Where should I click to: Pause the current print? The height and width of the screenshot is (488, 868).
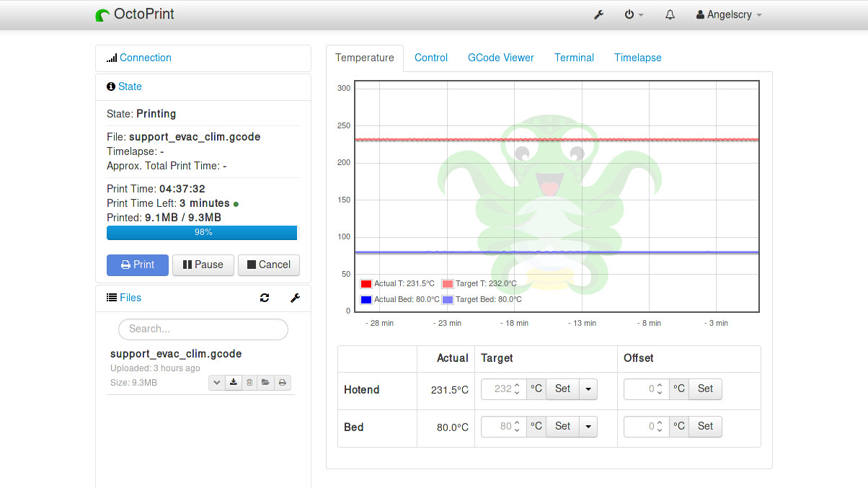pyautogui.click(x=203, y=265)
